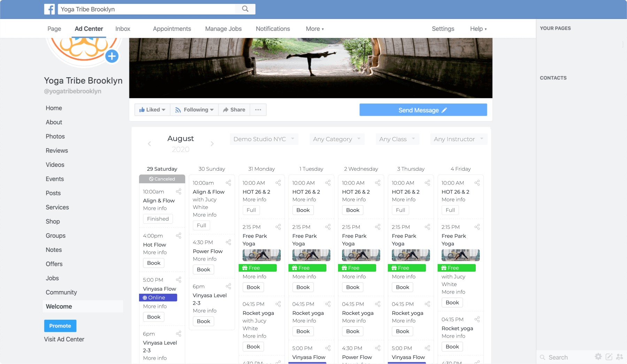Screen dimensions: 627x364
Task: Switch to the Inbox tab
Action: point(123,29)
